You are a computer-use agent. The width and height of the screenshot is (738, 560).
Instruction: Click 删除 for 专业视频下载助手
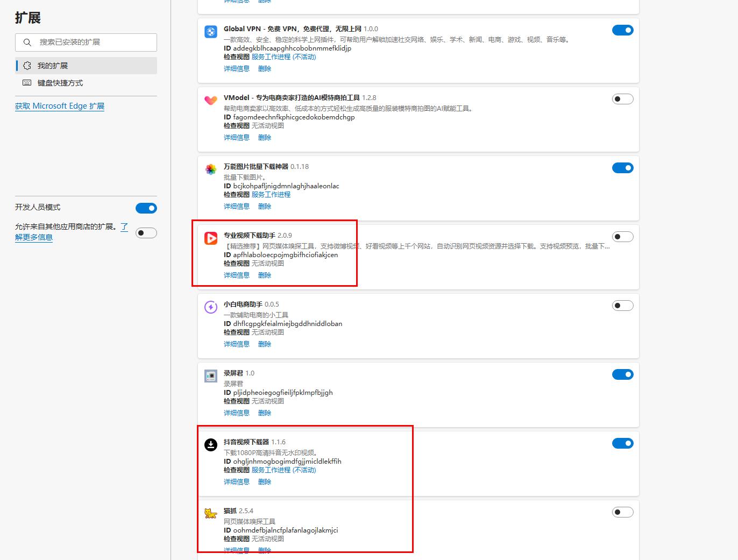(x=265, y=275)
